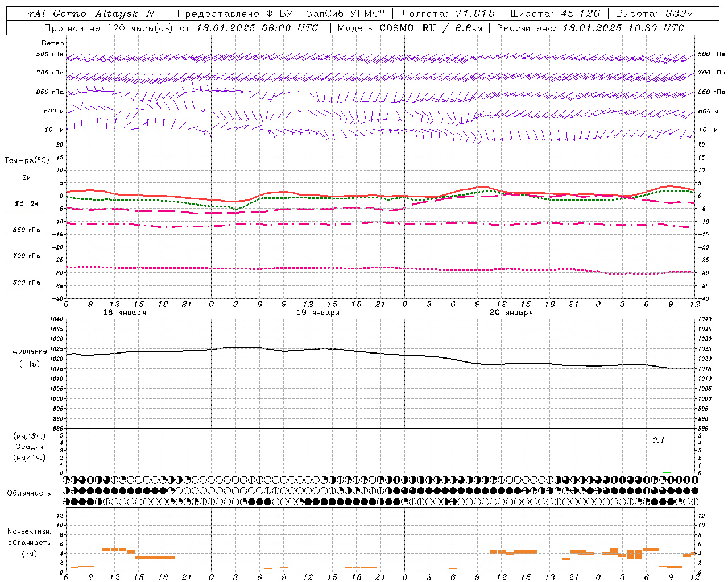Screen dimensions: 728x582
Task: Click the Давление panel label
Action: tap(30, 351)
